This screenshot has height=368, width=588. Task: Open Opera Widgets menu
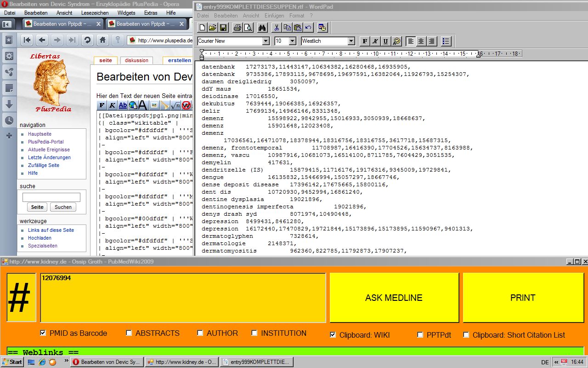click(x=126, y=13)
